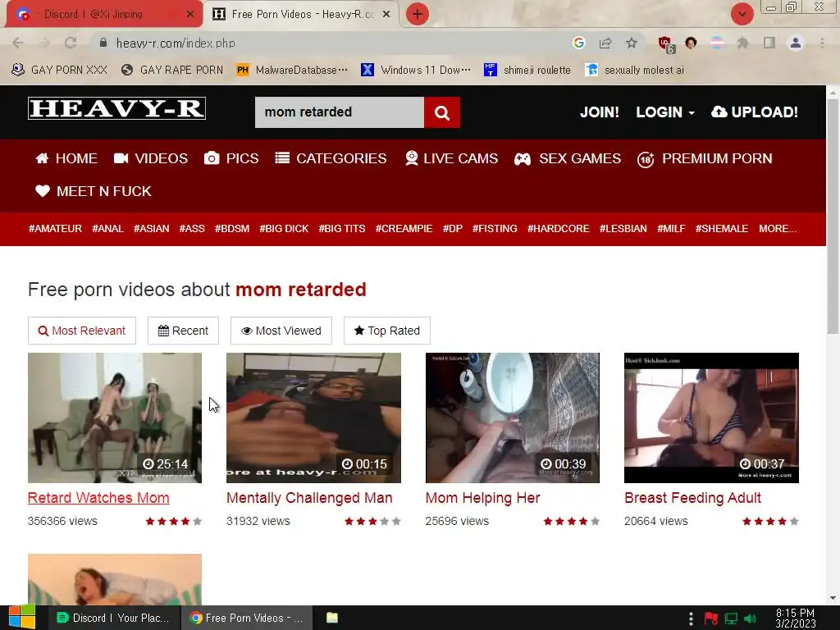Open the MalwareDatabase bookmark
Viewport: 840px width, 630px height.
click(292, 71)
